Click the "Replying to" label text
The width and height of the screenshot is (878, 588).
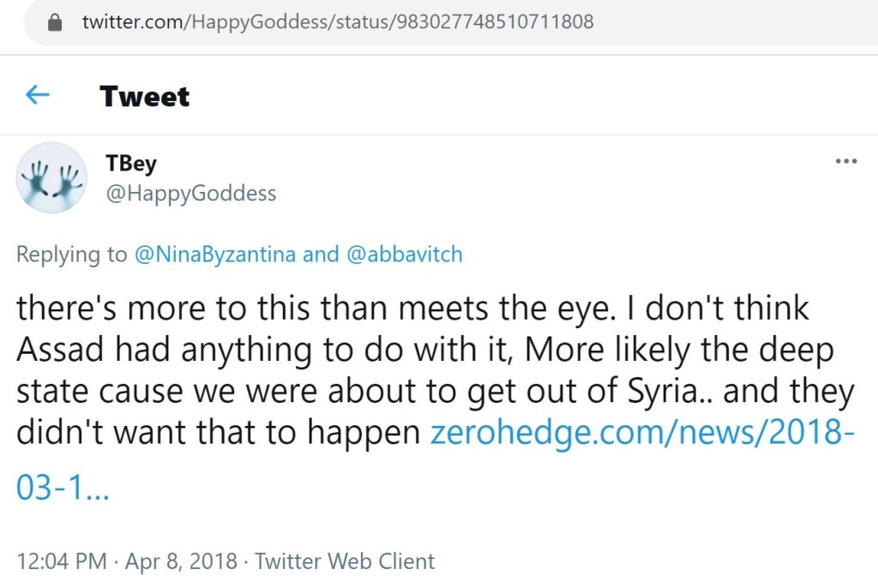72,255
